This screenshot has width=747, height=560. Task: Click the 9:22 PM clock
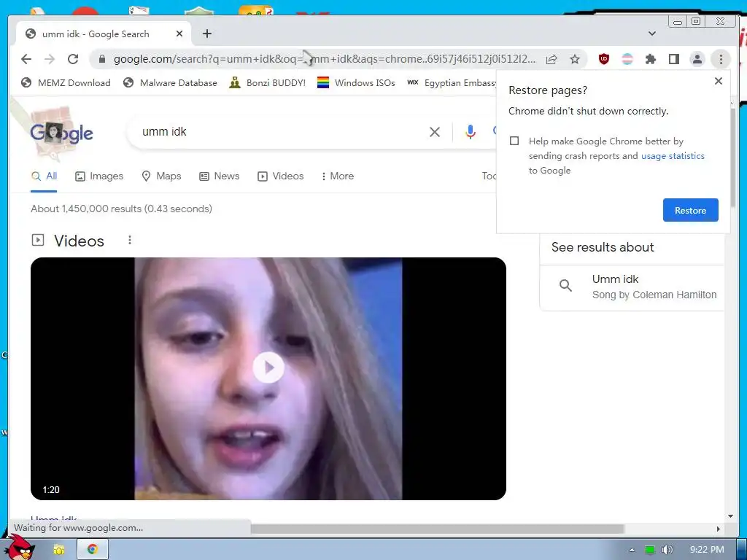click(x=707, y=550)
